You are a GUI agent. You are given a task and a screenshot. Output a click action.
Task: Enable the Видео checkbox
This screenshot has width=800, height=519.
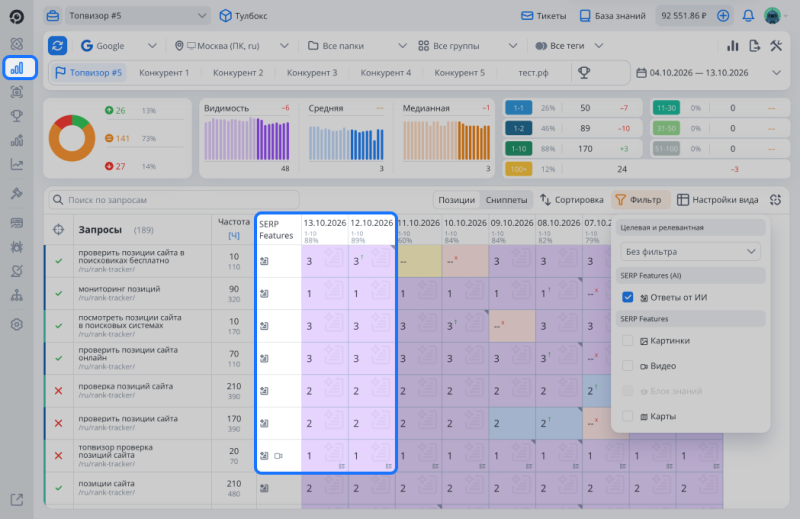coord(628,366)
